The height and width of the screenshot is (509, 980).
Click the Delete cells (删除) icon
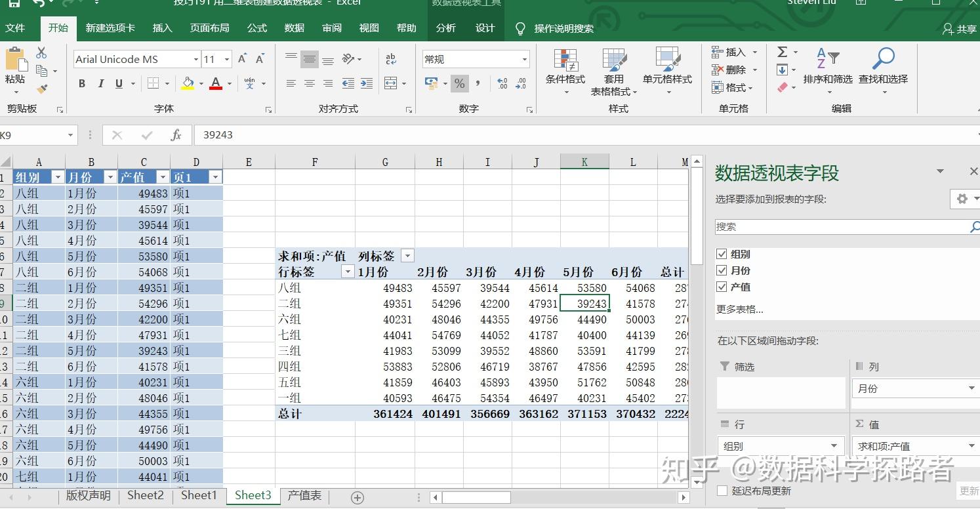tap(718, 70)
